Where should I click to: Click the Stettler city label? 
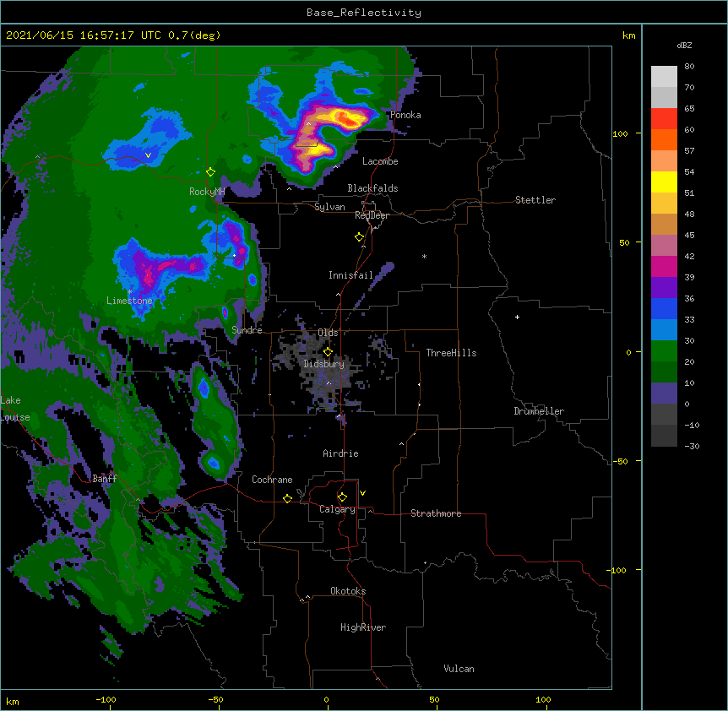(x=535, y=200)
